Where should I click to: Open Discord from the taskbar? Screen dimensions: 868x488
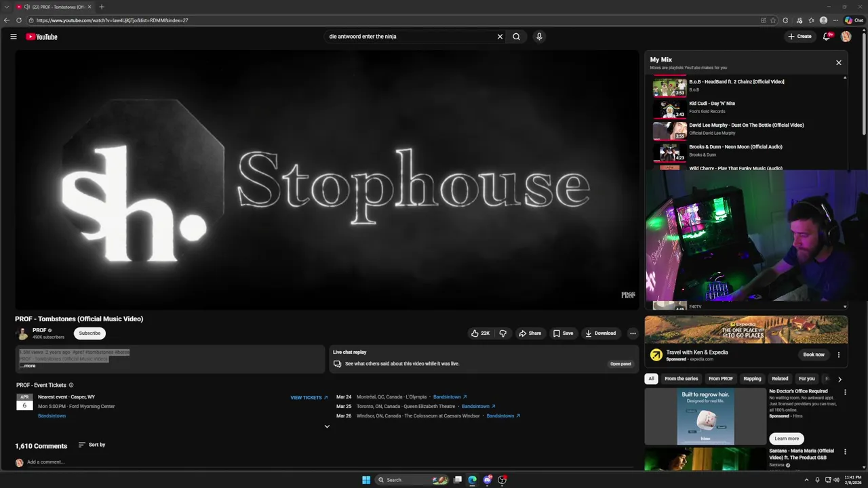488,480
